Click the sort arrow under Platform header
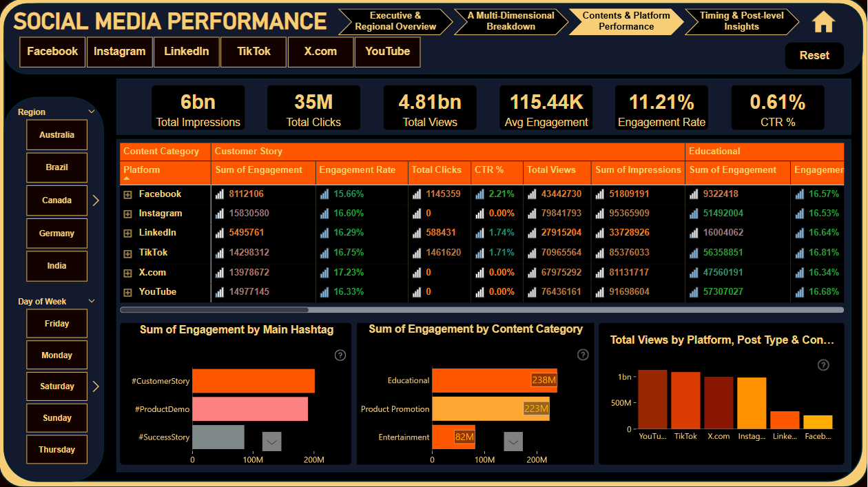Image resolution: width=868 pixels, height=487 pixels. click(127, 179)
